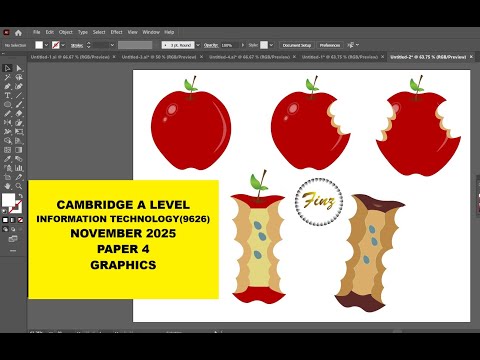Image resolution: width=480 pixels, height=360 pixels.
Task: Open Edit Toolbar three-dots button
Action: coord(13,250)
